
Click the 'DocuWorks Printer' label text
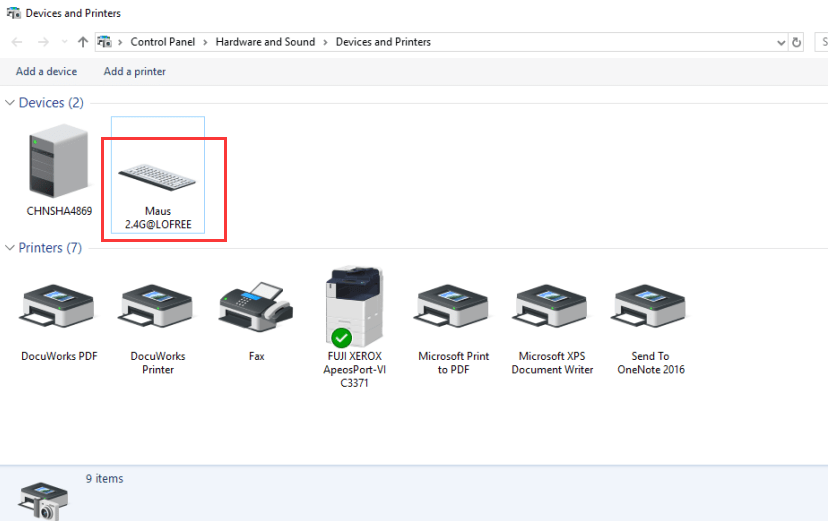158,363
